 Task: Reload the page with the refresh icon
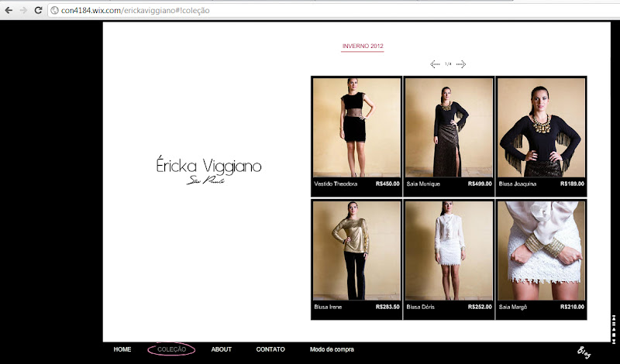click(38, 10)
